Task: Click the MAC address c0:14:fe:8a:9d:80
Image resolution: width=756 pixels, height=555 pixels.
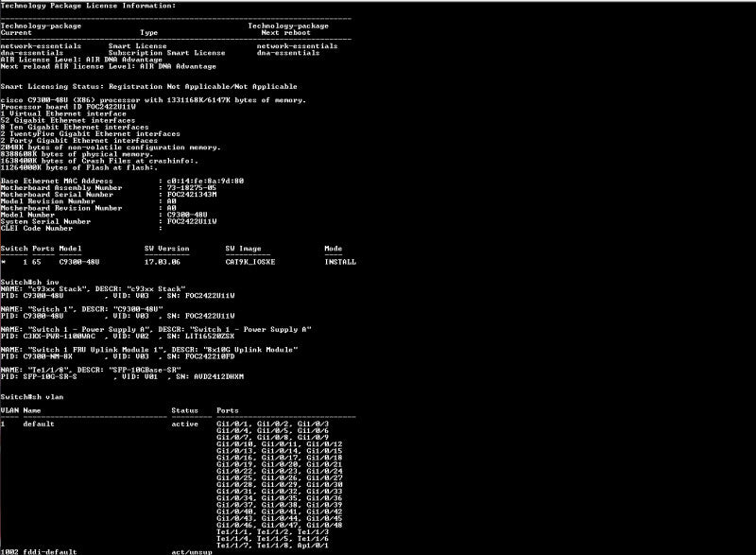Action: [205, 182]
